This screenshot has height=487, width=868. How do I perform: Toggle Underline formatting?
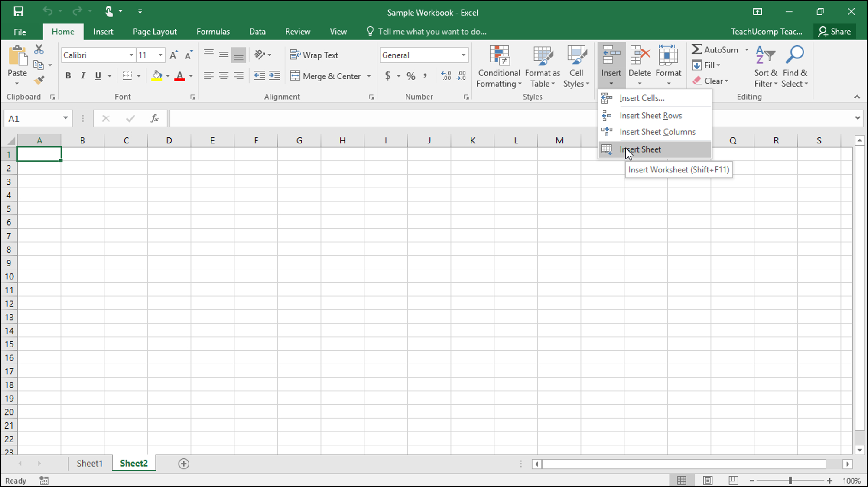(x=98, y=75)
